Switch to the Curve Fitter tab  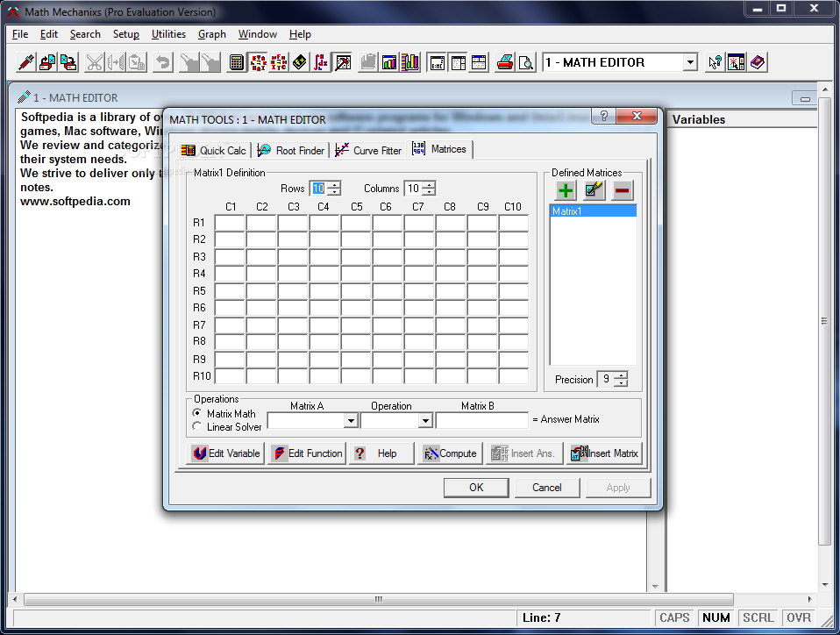coord(368,151)
